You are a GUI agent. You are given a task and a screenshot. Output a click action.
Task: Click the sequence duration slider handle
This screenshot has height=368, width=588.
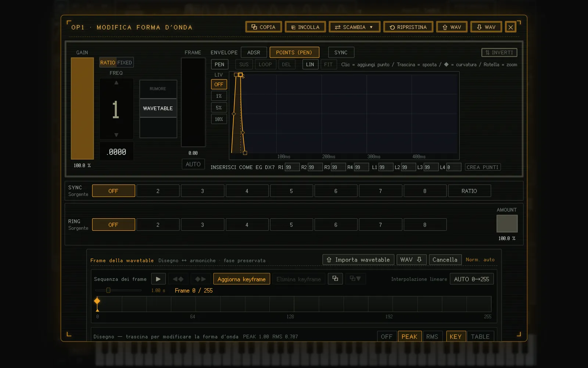click(108, 290)
